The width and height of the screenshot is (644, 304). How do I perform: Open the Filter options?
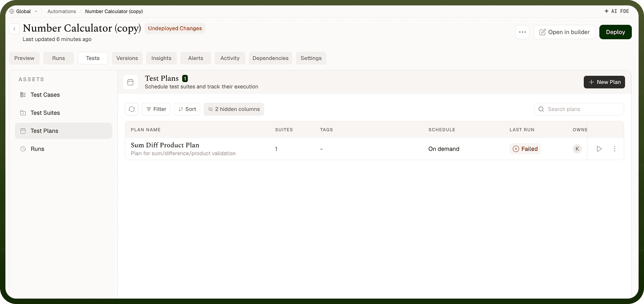(x=156, y=109)
